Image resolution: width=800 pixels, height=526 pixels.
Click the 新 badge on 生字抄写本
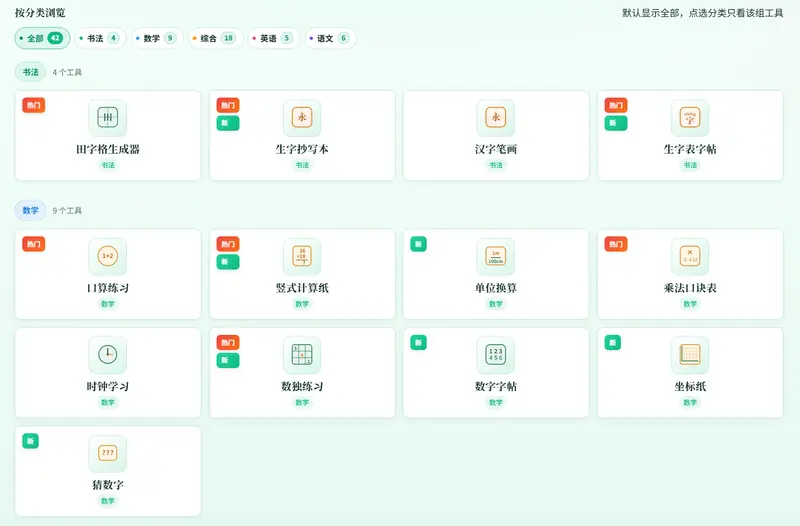228,123
